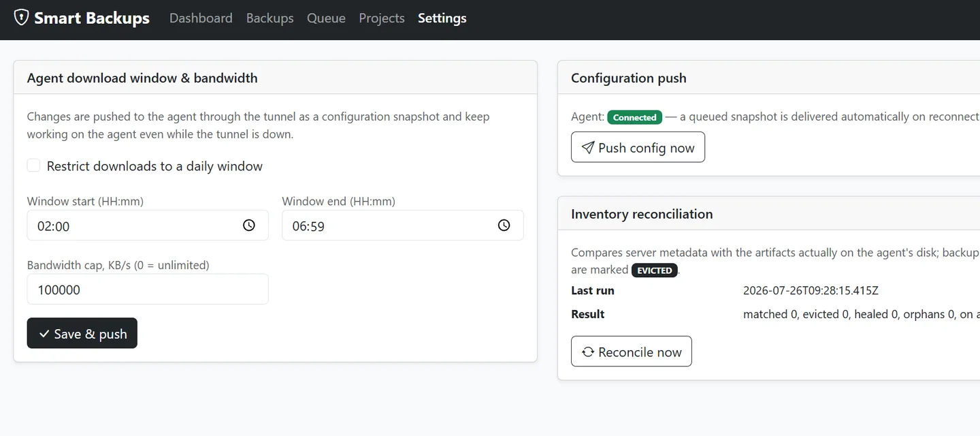Click the Result label
Screen dimensions: 980x436
[588, 314]
